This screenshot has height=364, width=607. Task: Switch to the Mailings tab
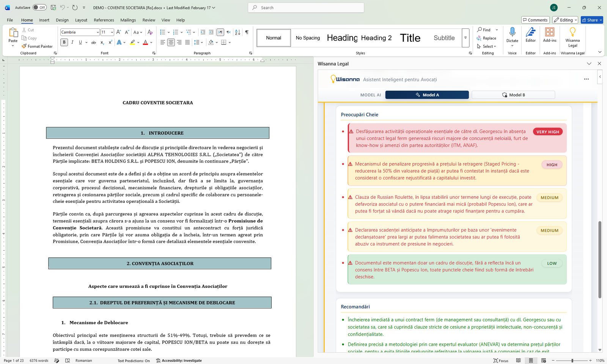point(128,20)
